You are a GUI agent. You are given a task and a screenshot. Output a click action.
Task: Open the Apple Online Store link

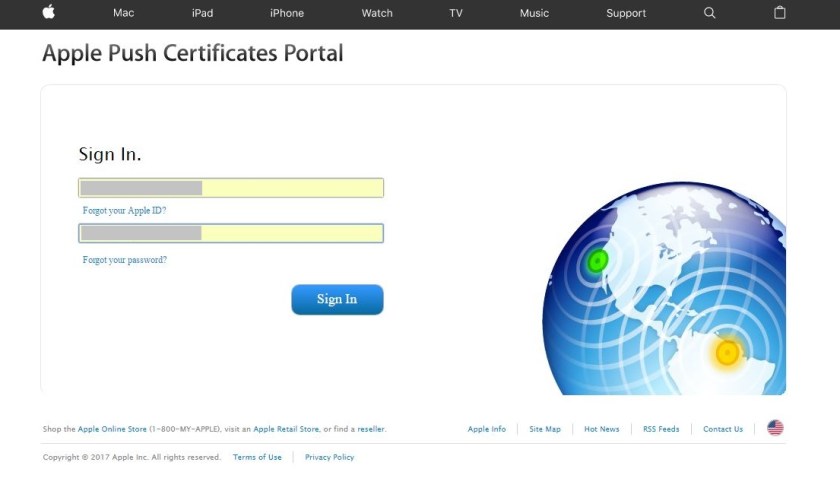coord(112,429)
